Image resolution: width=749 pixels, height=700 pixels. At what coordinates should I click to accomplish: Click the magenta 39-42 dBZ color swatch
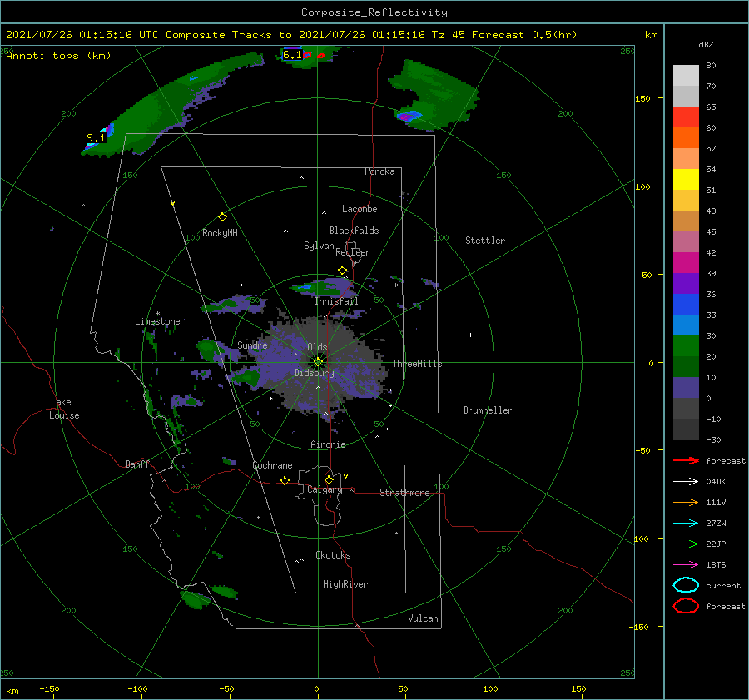[x=686, y=263]
